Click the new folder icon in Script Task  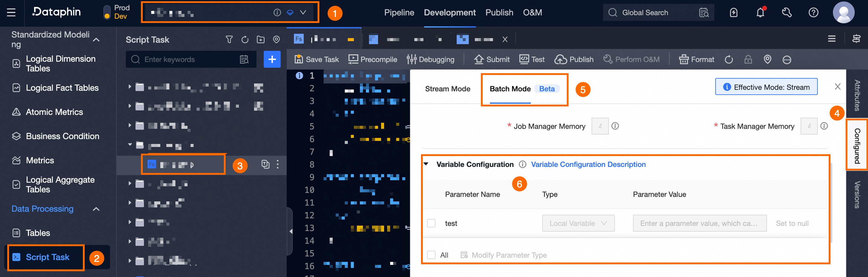[260, 40]
